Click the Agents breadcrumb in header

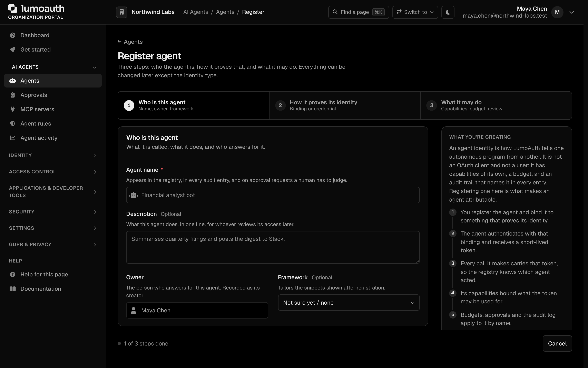point(225,12)
